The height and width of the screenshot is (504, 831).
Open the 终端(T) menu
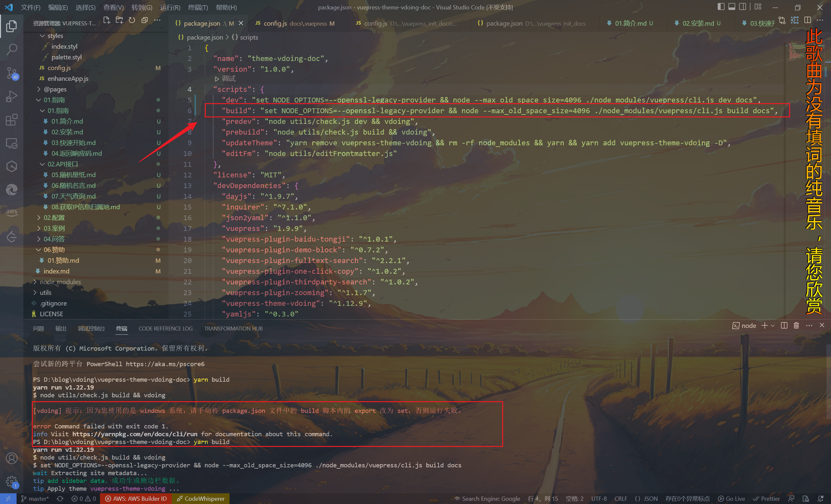[x=198, y=7]
